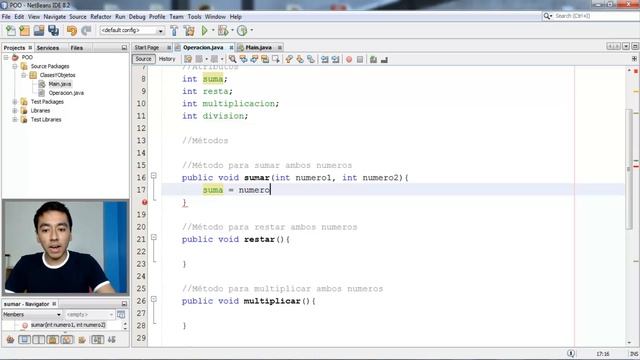Click the red Start Macro Recording icon

pyautogui.click(x=349, y=60)
